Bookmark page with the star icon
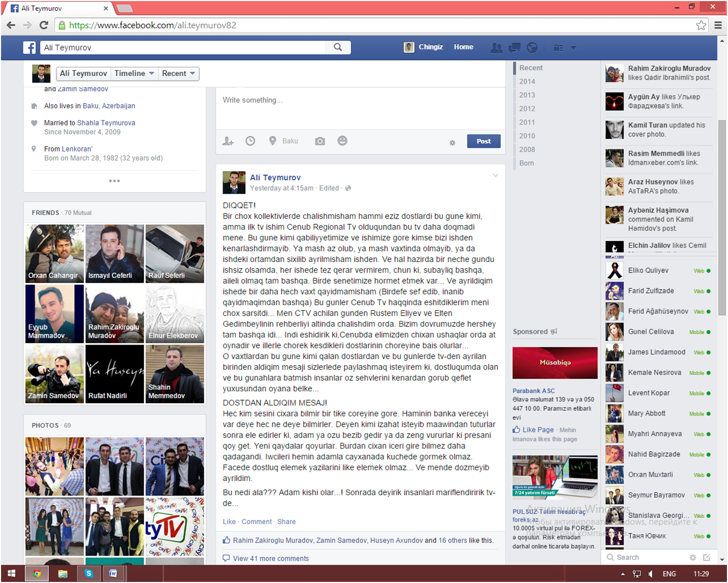 pos(701,25)
